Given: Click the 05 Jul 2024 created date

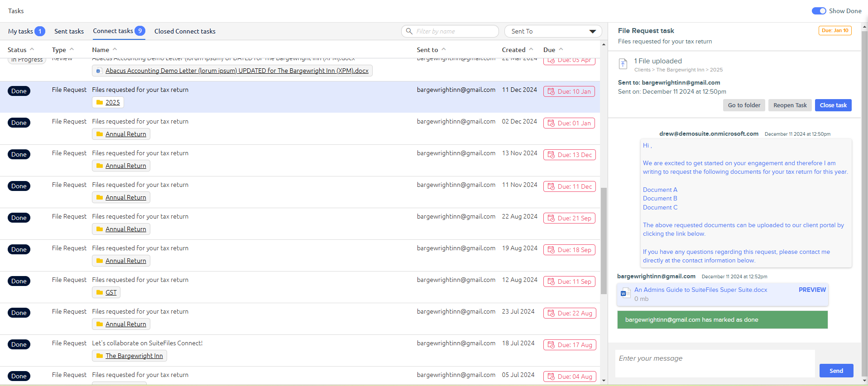Looking at the screenshot, I should pos(518,375).
